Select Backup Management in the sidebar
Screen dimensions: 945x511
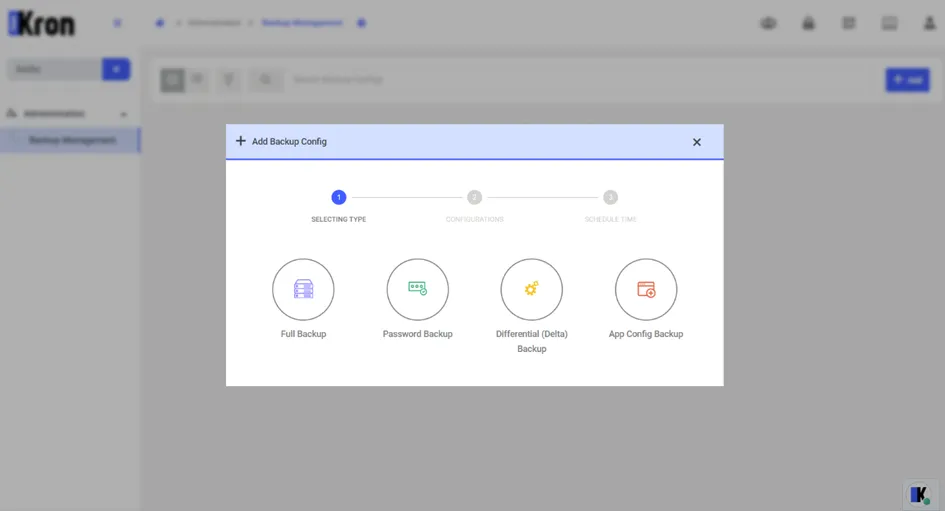(x=72, y=140)
